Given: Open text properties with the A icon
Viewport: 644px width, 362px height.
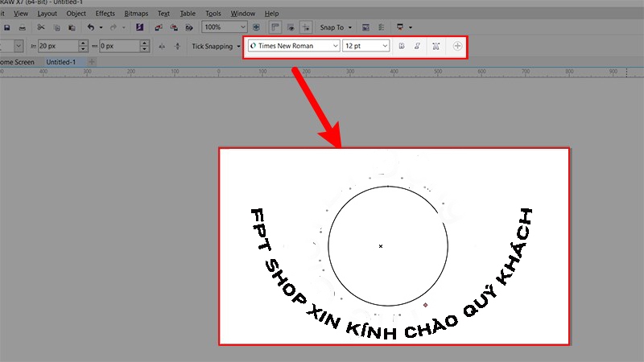Looking at the screenshot, I should (x=436, y=46).
